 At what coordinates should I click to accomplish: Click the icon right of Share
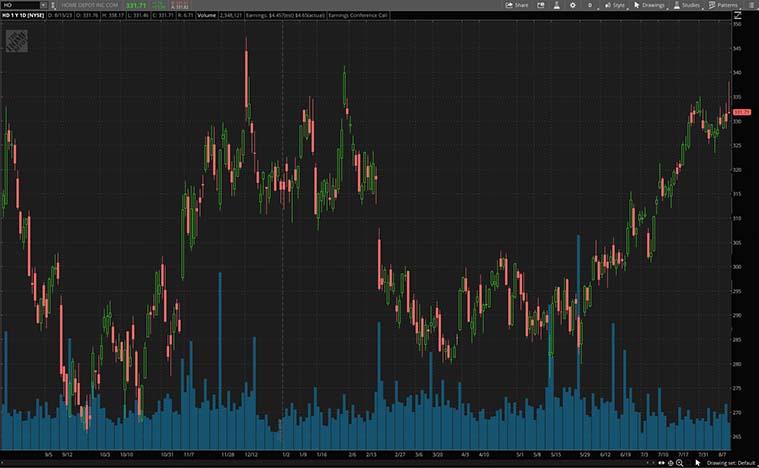pos(543,5)
